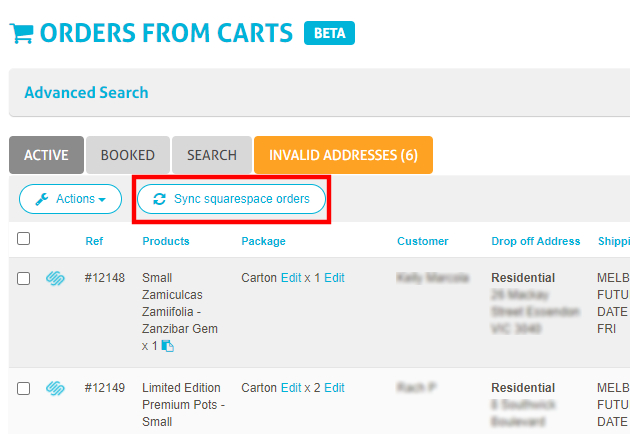630x434 pixels.
Task: Sort by the Package column header
Action: click(264, 241)
